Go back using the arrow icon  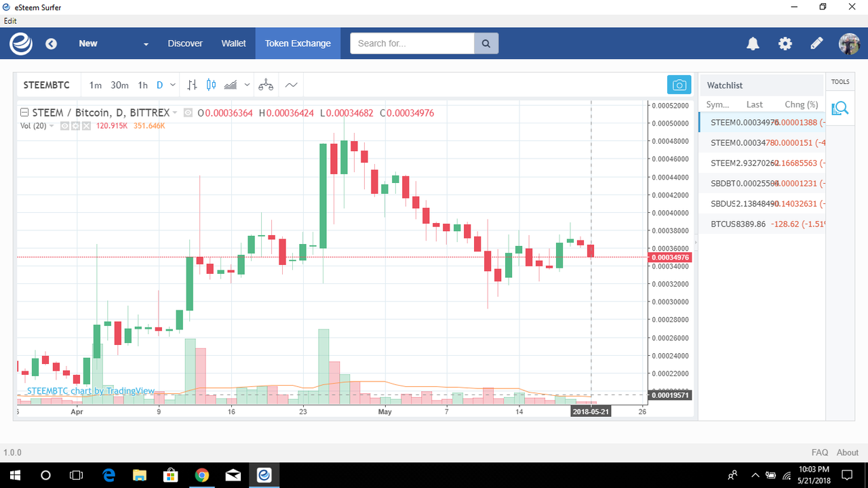tap(51, 44)
